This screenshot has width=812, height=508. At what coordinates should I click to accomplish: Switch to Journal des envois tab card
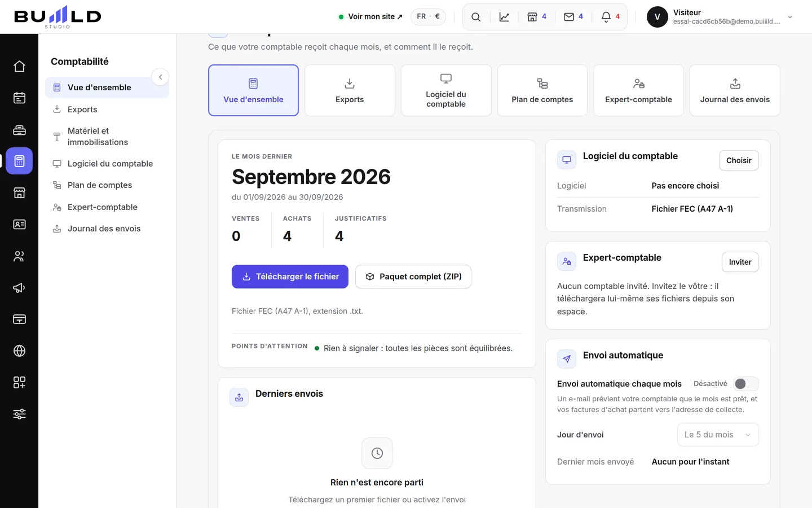click(735, 90)
